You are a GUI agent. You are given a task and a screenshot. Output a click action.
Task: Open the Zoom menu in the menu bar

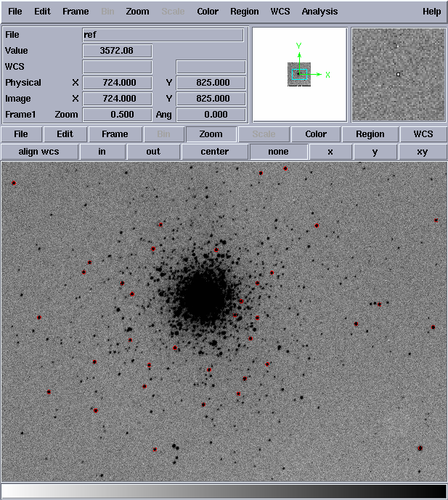(137, 12)
